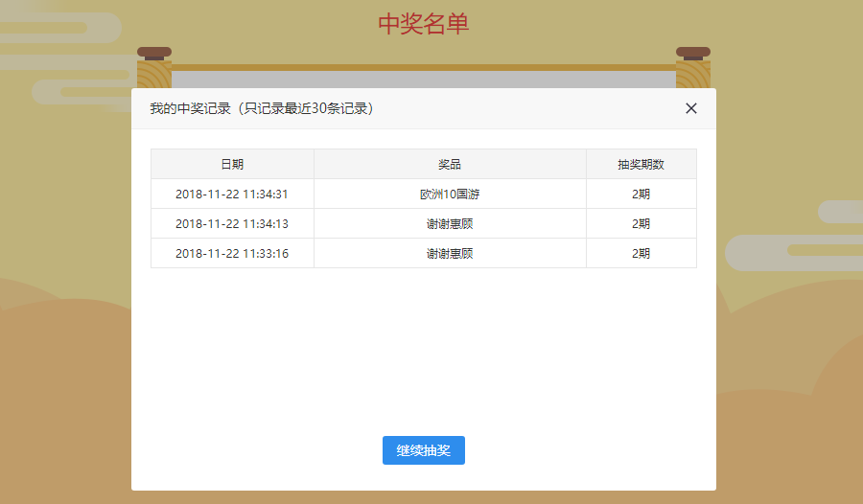The width and height of the screenshot is (863, 504).
Task: Click the 日期 column header
Action: click(x=232, y=165)
